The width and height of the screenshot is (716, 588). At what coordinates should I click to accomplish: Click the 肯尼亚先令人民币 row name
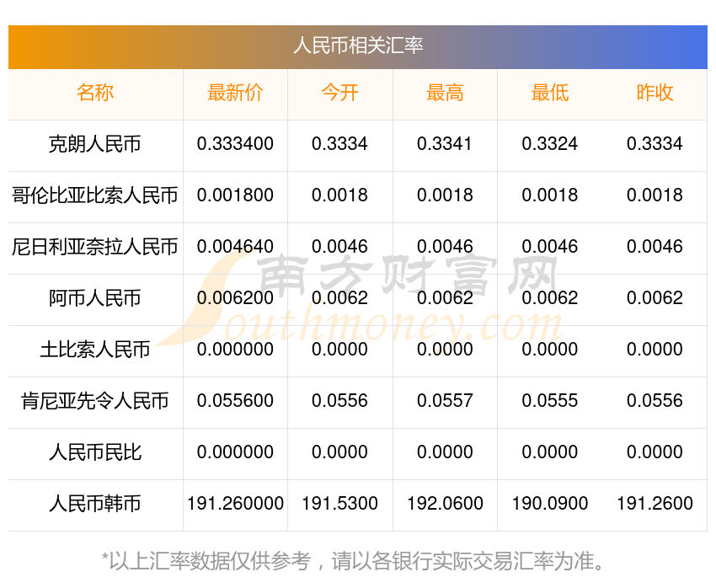coord(95,401)
